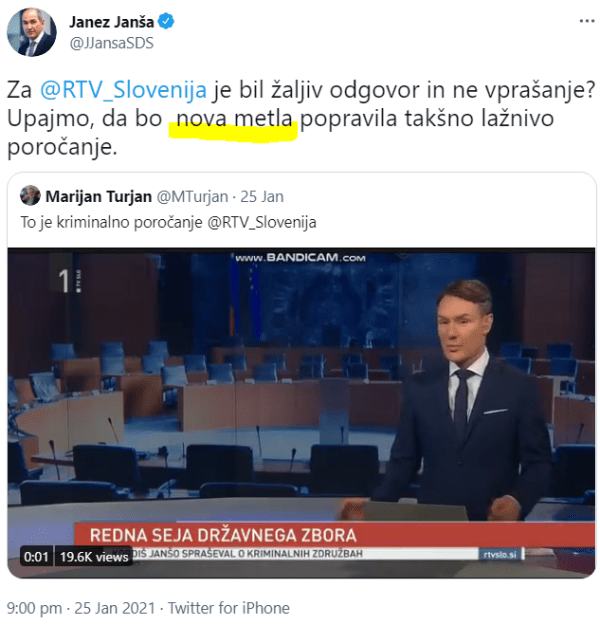Play the embedded news video
This screenshot has height=625, width=600.
[301, 413]
